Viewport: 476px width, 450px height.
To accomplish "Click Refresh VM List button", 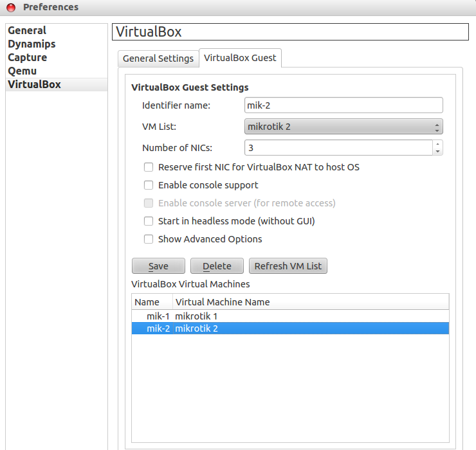I will [x=288, y=266].
